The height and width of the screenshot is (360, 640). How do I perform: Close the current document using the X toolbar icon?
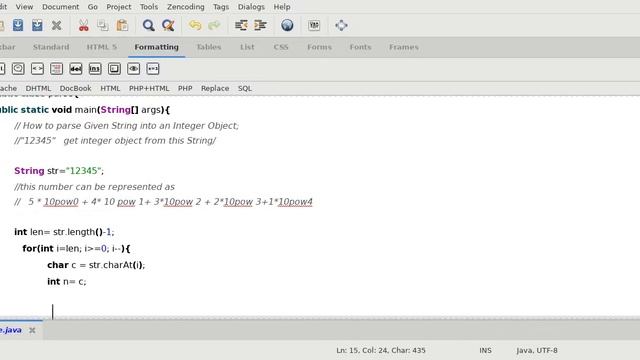(56, 25)
